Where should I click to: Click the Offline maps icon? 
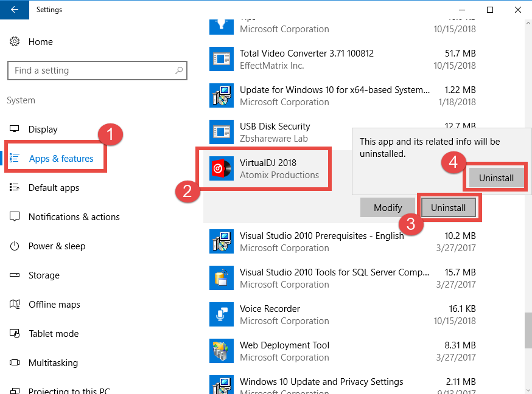pos(14,304)
